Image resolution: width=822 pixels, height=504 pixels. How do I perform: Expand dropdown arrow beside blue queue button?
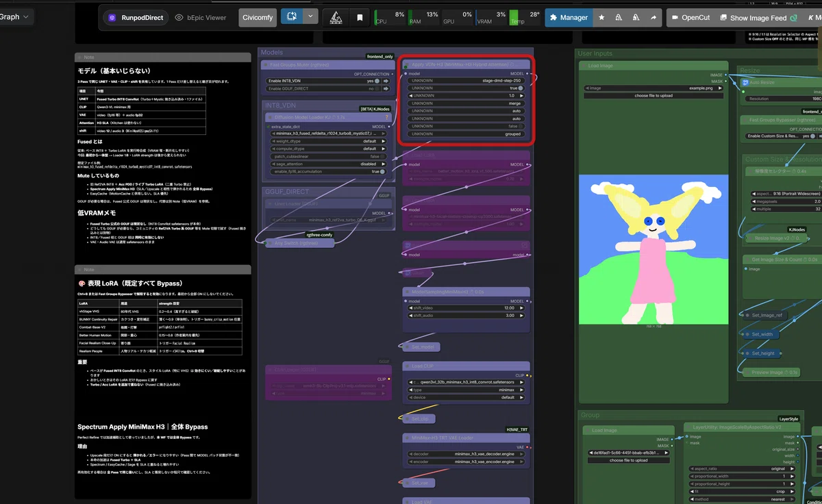click(311, 17)
